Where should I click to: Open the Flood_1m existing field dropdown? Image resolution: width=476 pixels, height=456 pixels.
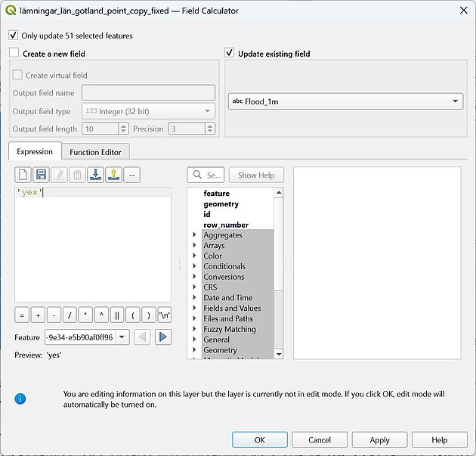pyautogui.click(x=345, y=101)
